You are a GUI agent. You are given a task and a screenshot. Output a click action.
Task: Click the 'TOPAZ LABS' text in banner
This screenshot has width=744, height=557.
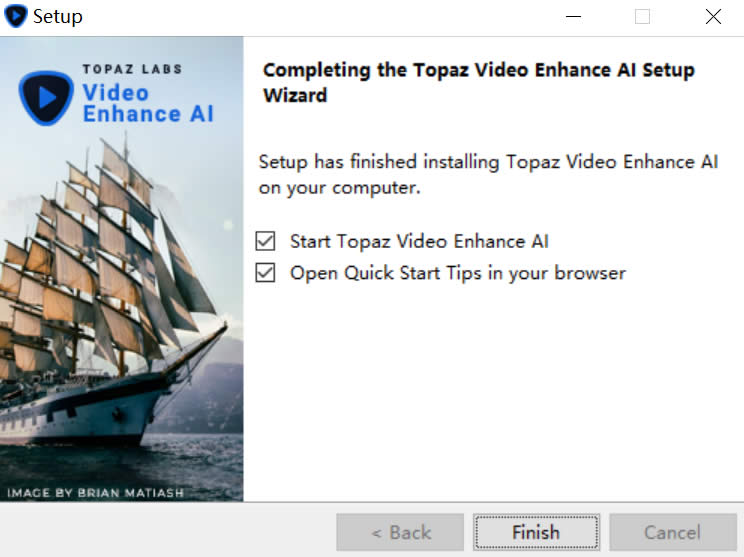132,69
